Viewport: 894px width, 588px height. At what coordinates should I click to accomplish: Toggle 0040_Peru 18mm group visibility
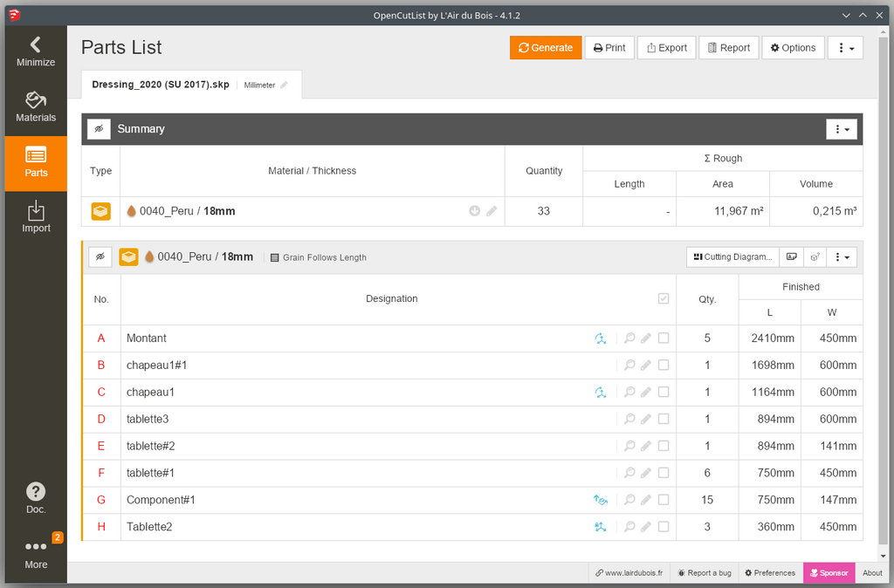pos(100,257)
